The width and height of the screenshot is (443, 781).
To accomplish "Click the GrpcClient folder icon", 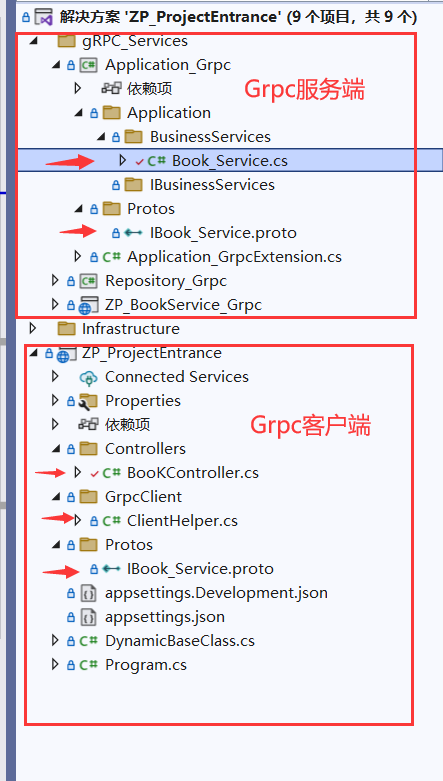I will 89,496.
